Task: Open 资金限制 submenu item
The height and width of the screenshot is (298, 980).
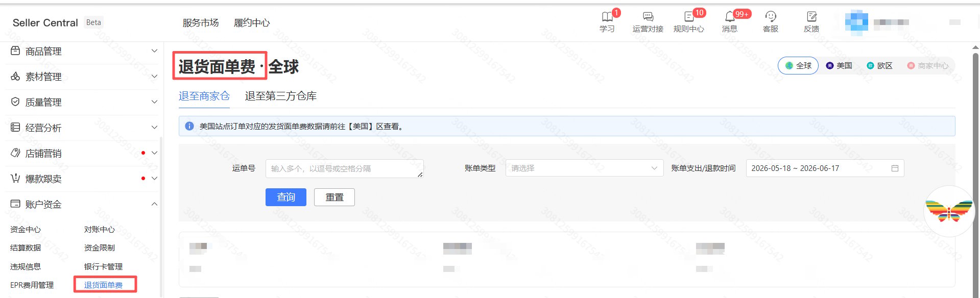Action: click(100, 248)
